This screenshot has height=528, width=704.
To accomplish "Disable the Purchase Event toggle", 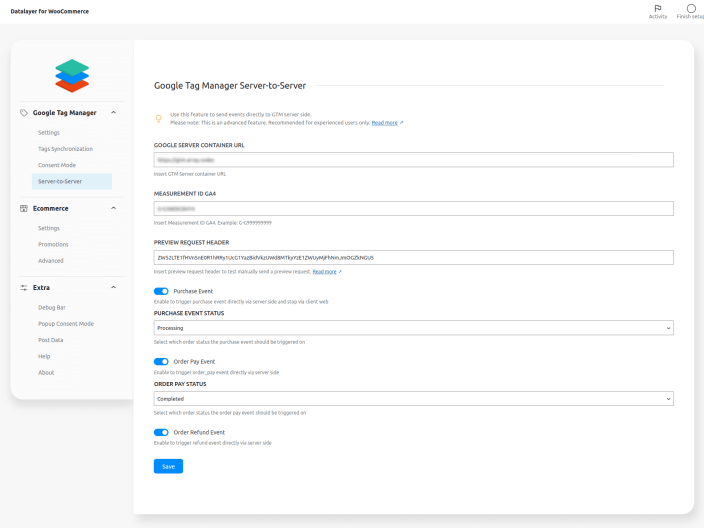I will [161, 291].
